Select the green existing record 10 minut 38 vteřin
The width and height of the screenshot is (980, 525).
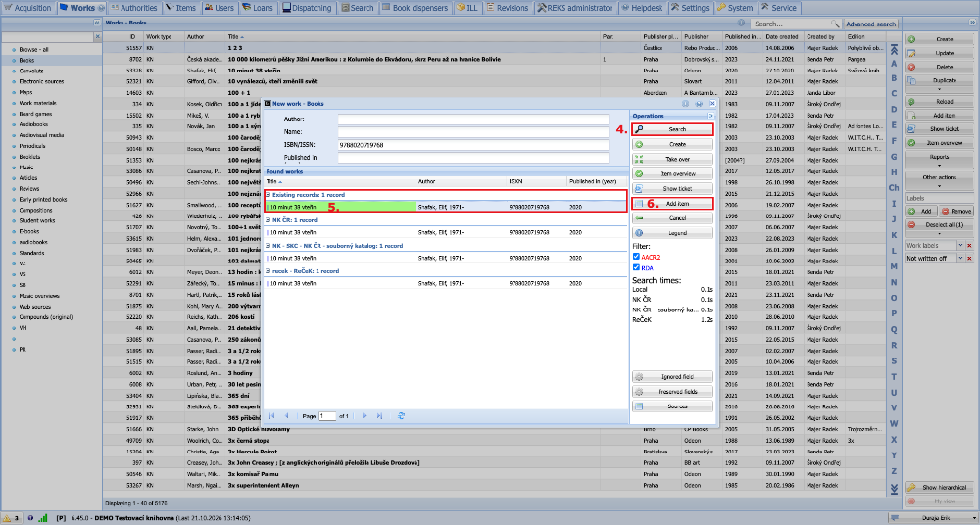pos(445,206)
